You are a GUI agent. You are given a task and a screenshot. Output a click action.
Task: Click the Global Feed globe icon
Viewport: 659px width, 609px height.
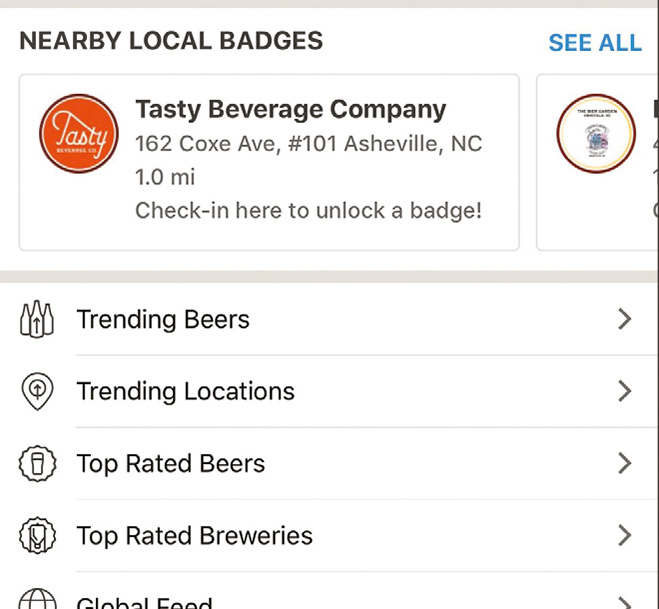pyautogui.click(x=37, y=601)
